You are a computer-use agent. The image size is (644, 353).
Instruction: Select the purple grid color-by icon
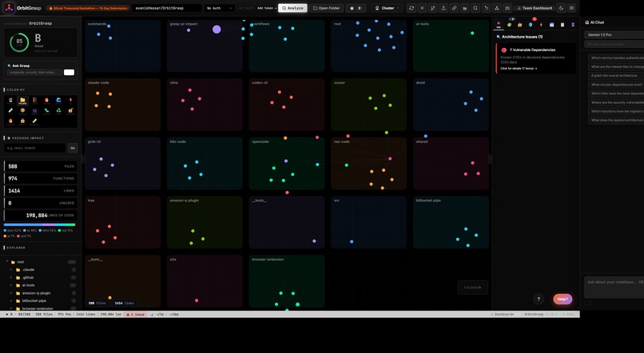click(x=34, y=111)
